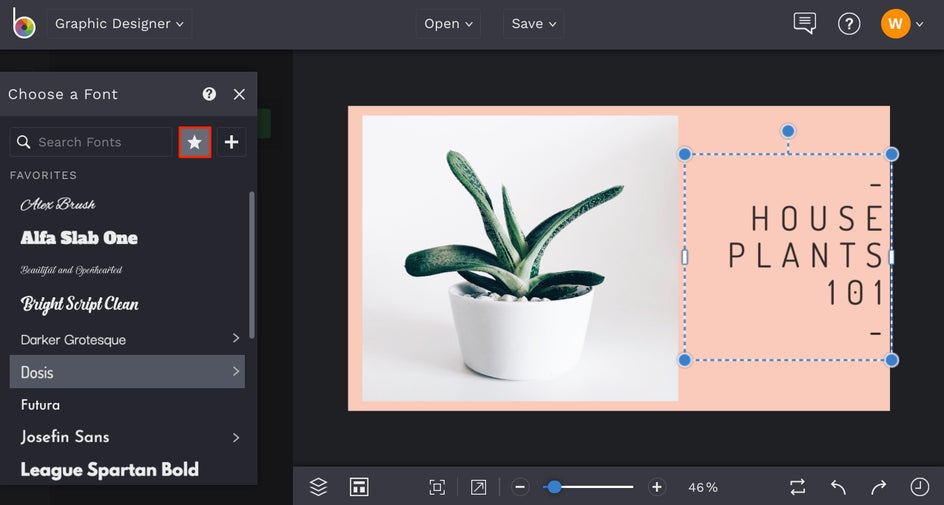944x505 pixels.
Task: Click the plus icon to add fonts
Action: tap(231, 142)
